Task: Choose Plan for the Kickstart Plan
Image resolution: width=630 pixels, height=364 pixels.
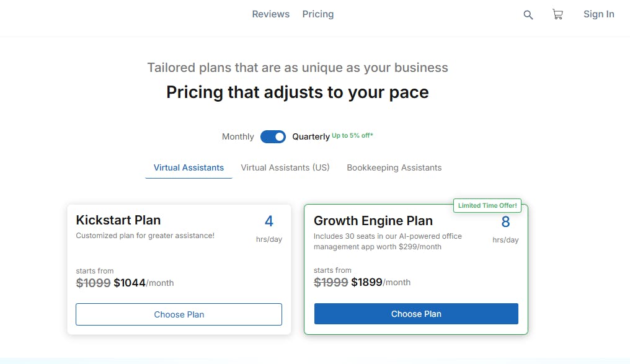Action: pyautogui.click(x=179, y=314)
